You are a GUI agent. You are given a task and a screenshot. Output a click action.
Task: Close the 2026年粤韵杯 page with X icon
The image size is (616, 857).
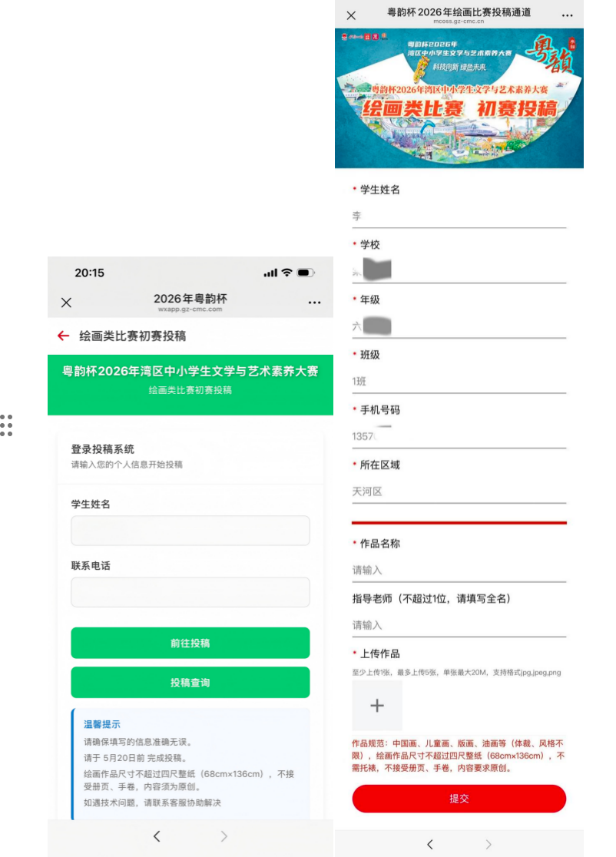[66, 303]
